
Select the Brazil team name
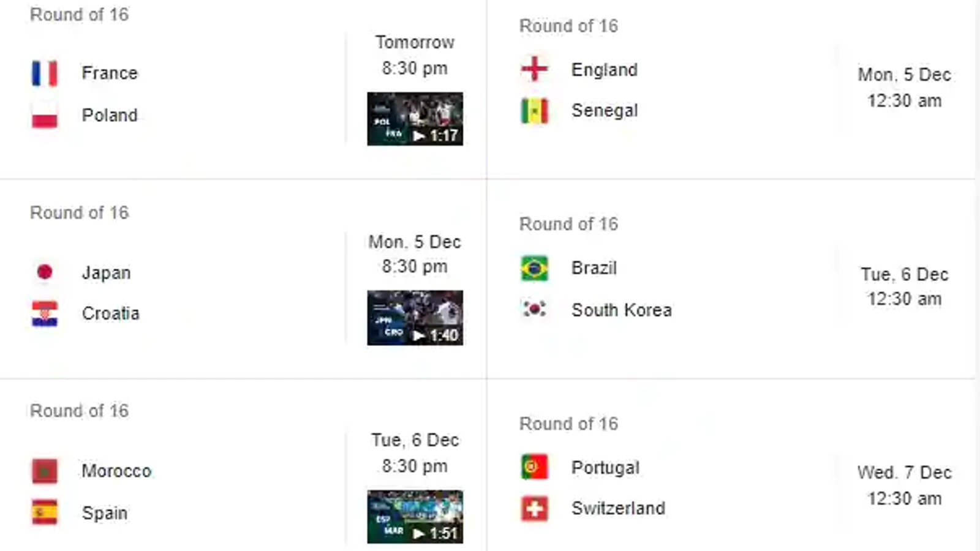click(594, 268)
